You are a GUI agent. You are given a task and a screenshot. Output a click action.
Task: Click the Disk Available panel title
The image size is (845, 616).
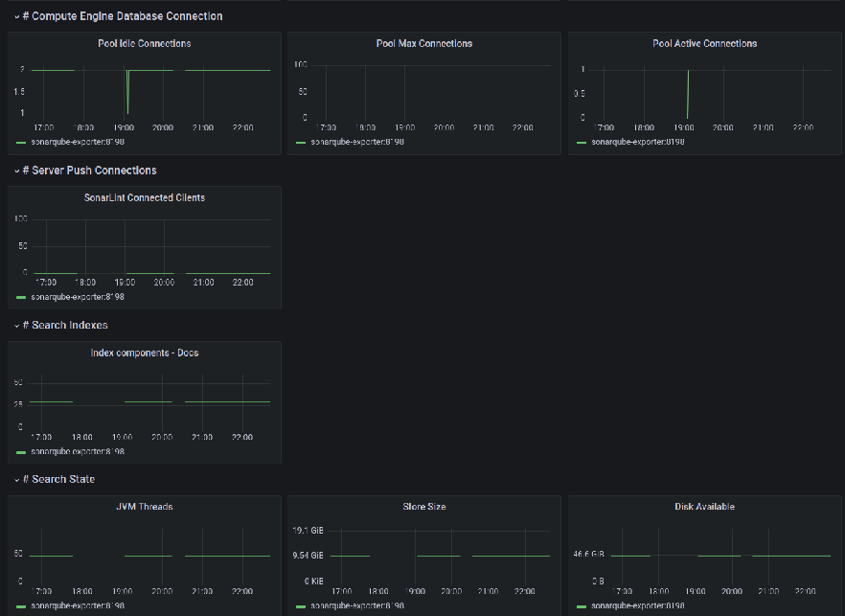point(704,507)
